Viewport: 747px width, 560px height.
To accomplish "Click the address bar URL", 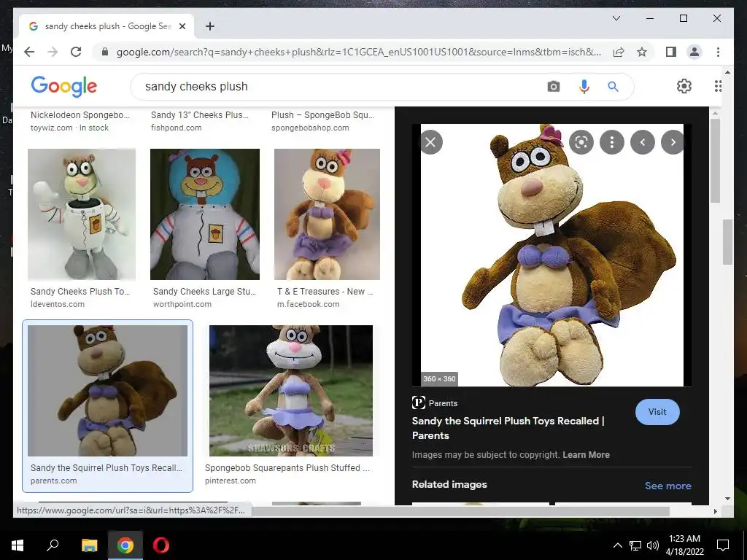I will point(358,52).
